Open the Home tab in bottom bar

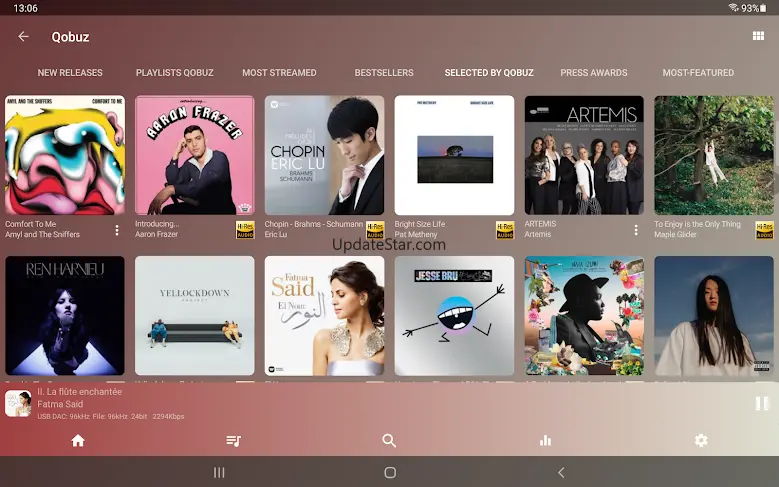coord(78,440)
